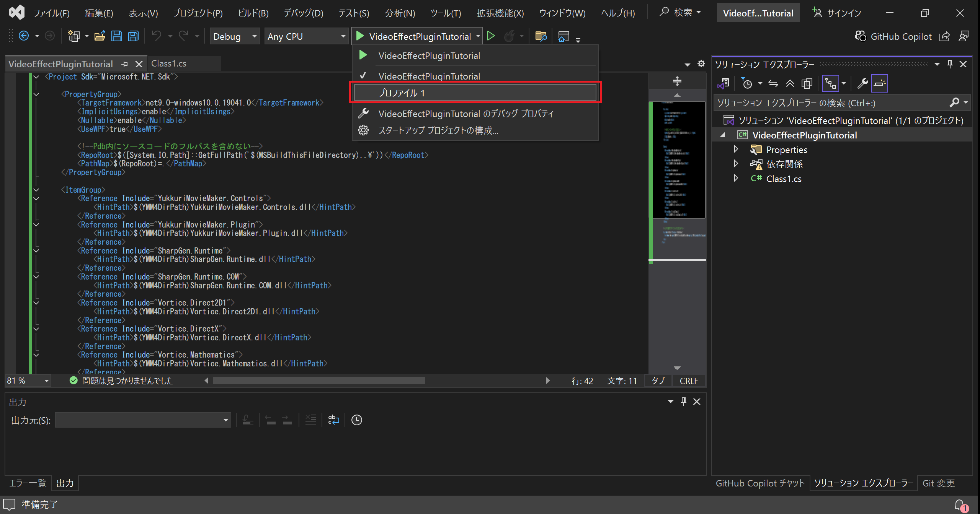Open Properties wrench icon in Solution Explorer
The image size is (980, 514).
tap(862, 83)
